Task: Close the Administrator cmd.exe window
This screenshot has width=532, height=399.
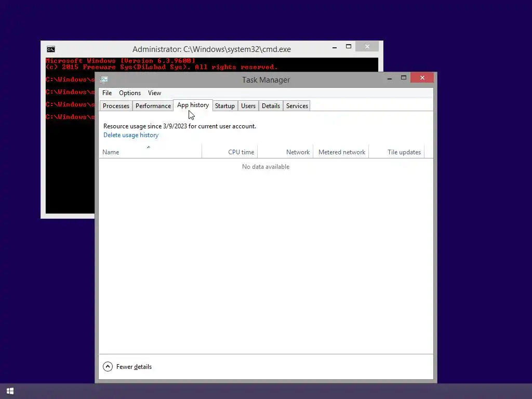Action: tap(367, 46)
